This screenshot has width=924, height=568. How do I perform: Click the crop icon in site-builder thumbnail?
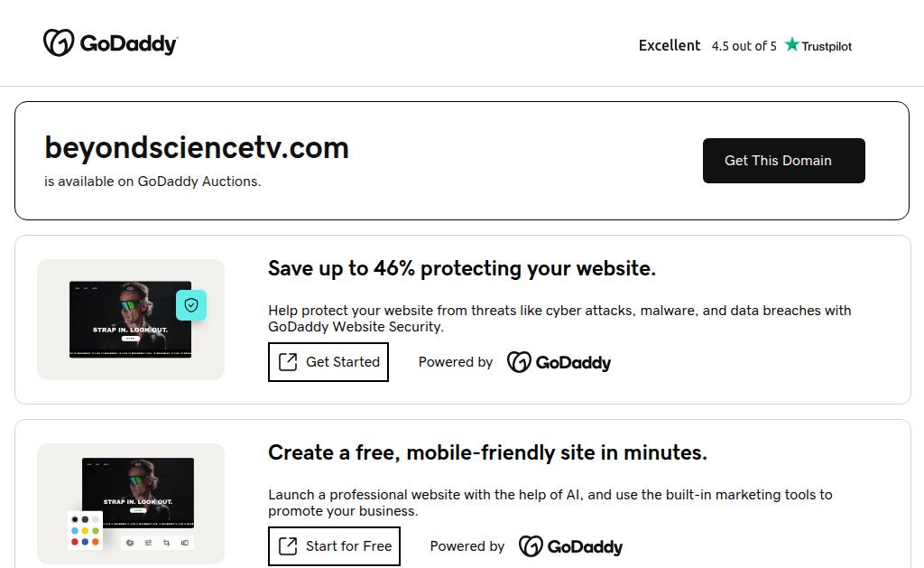pos(166,543)
